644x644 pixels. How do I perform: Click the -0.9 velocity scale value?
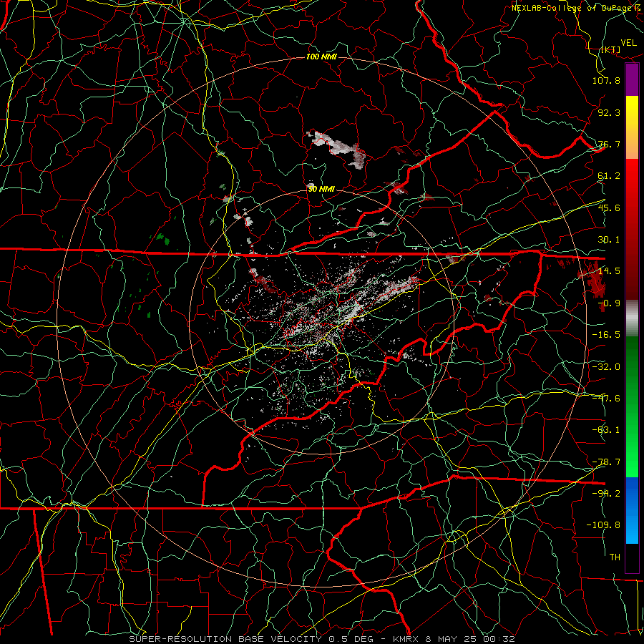[x=609, y=303]
